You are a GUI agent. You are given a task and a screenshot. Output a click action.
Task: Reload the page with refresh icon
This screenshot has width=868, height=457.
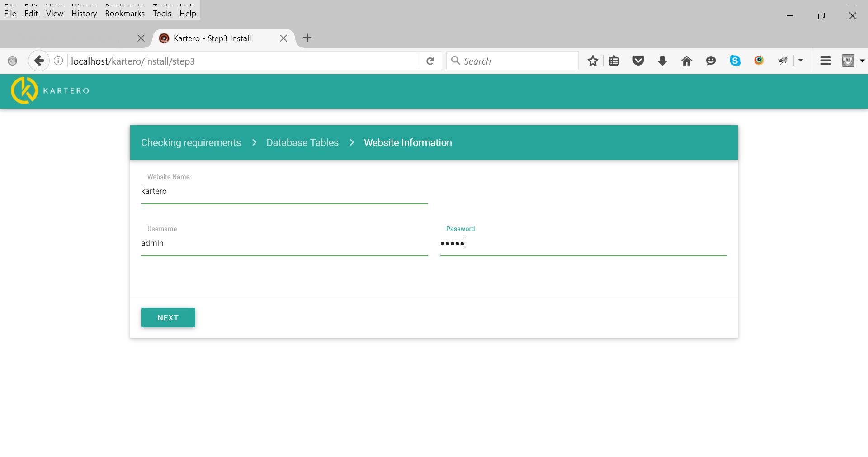430,61
